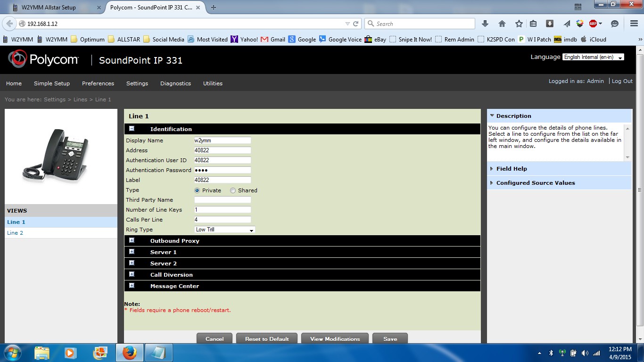Open a new tab with plus button
Image resolution: width=644 pixels, height=362 pixels.
[214, 8]
